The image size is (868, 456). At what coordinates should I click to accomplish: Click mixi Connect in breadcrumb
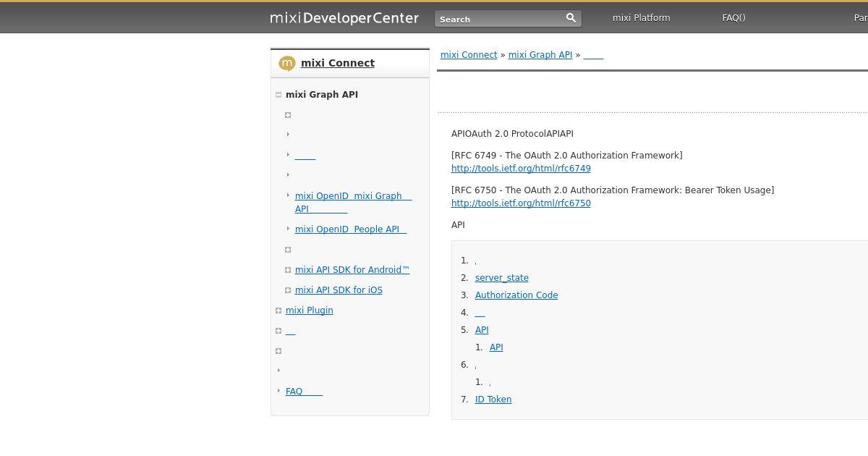pos(469,55)
